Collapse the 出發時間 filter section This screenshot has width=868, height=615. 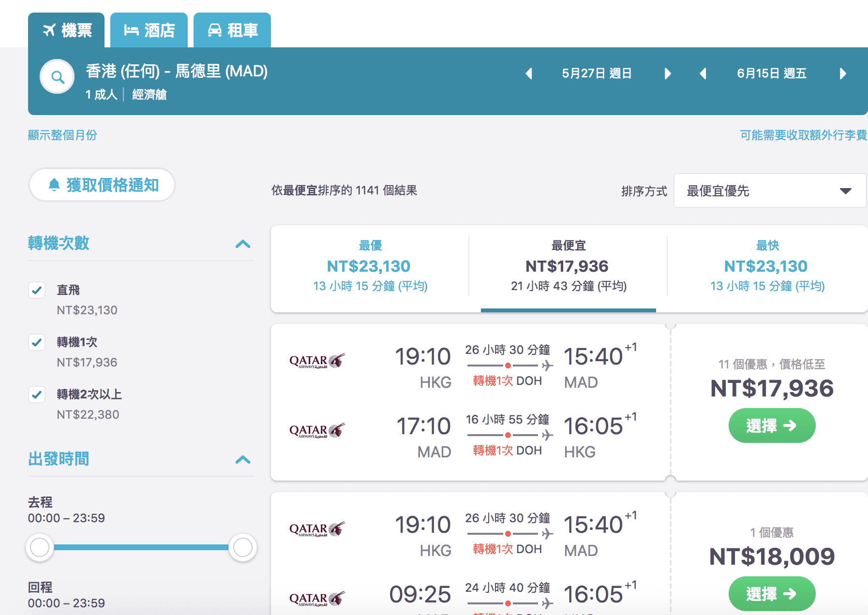click(x=243, y=459)
